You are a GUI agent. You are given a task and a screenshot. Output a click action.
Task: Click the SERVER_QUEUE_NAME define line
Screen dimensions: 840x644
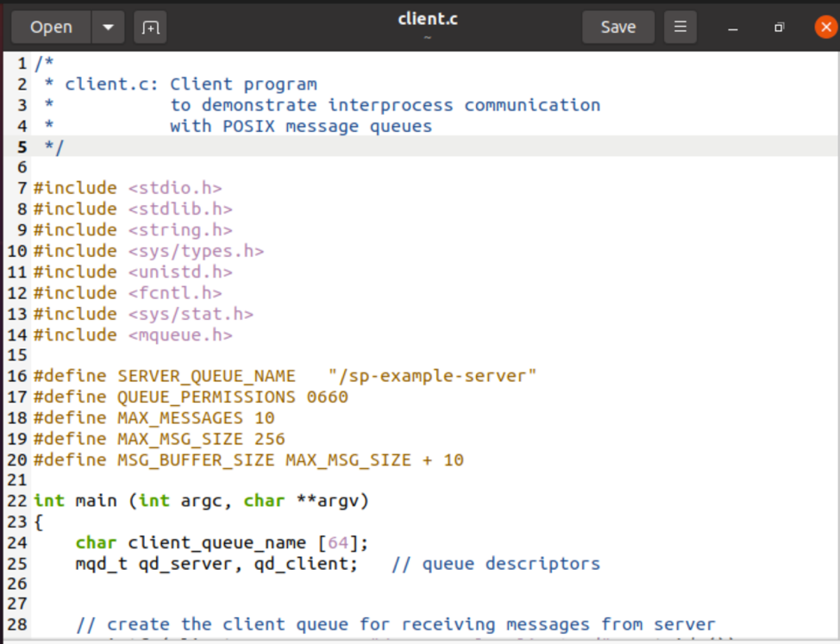(x=285, y=376)
